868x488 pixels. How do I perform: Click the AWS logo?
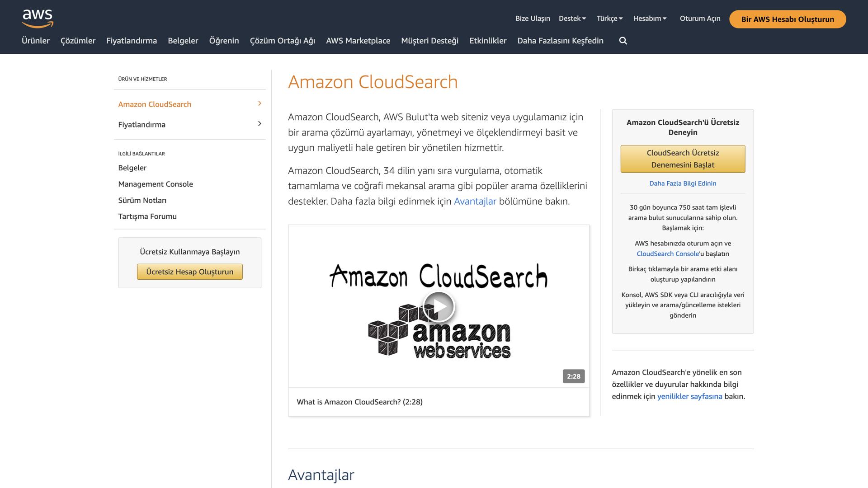[38, 18]
